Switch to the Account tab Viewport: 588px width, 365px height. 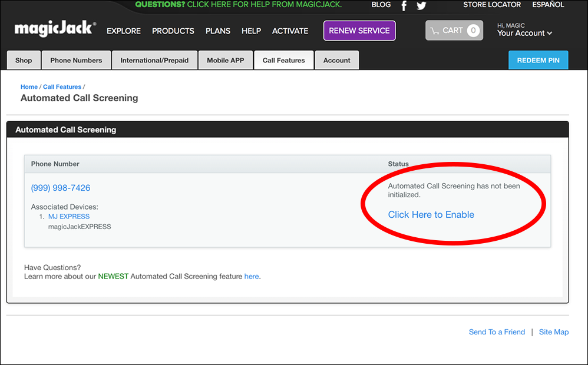tap(336, 59)
